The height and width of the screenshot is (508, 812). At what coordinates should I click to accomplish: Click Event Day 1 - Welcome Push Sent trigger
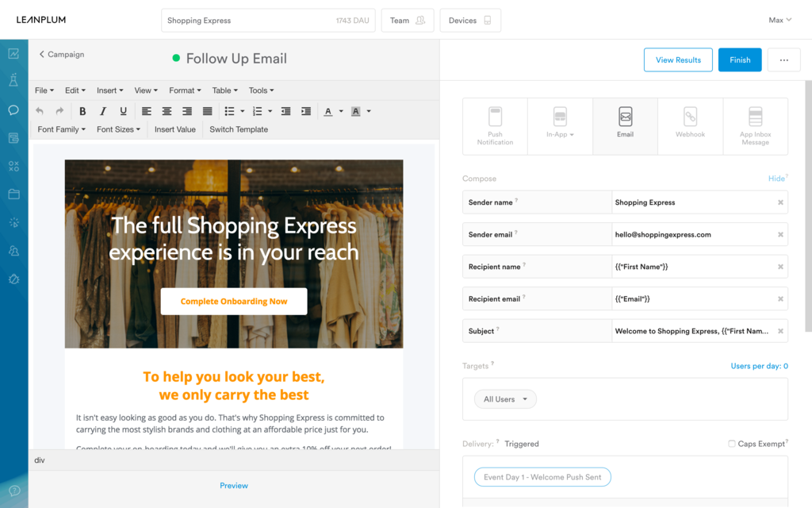542,477
